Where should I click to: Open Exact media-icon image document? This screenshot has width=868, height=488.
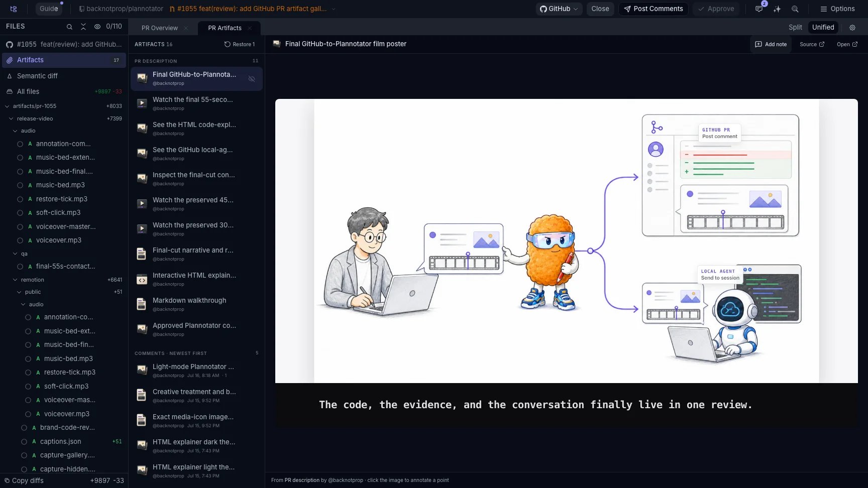click(x=196, y=421)
